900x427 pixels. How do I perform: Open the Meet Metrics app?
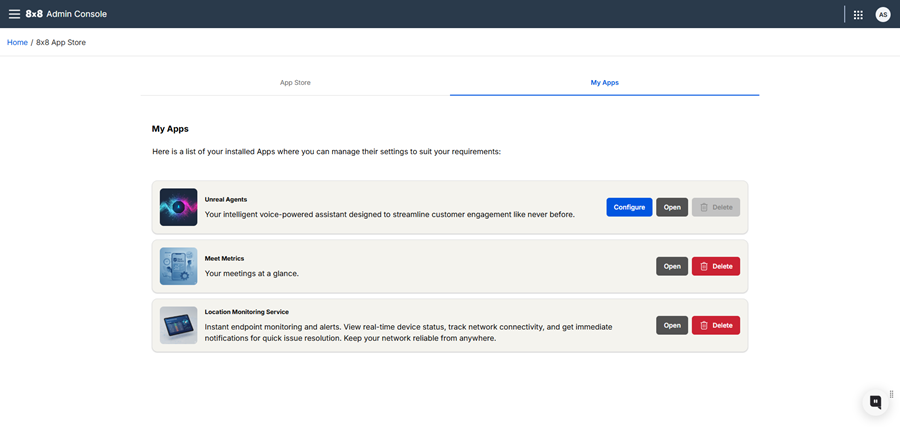click(672, 266)
